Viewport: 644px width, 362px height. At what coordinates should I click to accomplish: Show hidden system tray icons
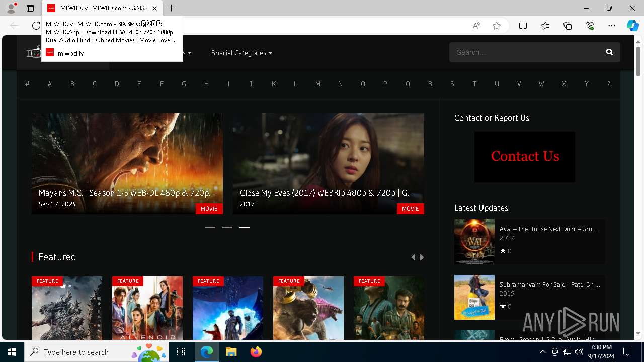coord(542,352)
